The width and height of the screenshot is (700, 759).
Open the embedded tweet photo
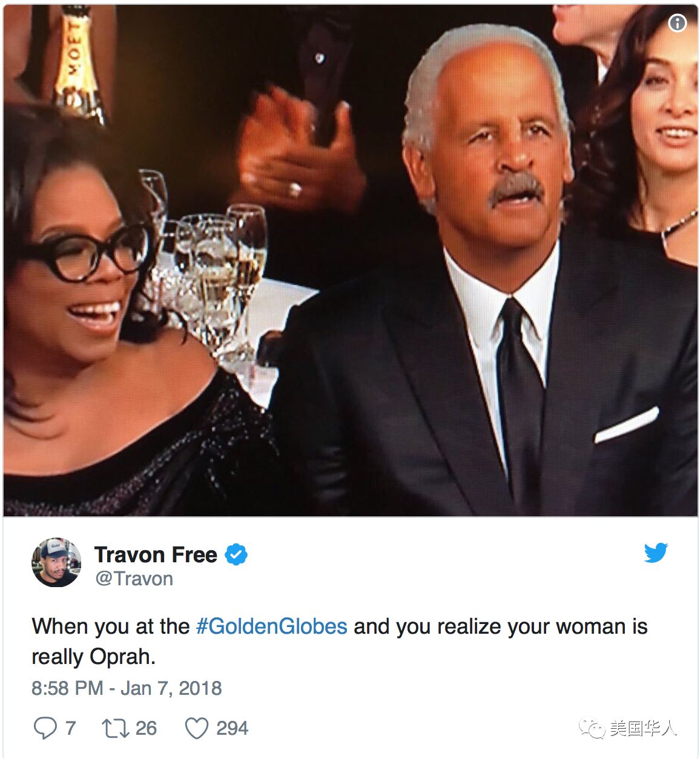tap(351, 260)
